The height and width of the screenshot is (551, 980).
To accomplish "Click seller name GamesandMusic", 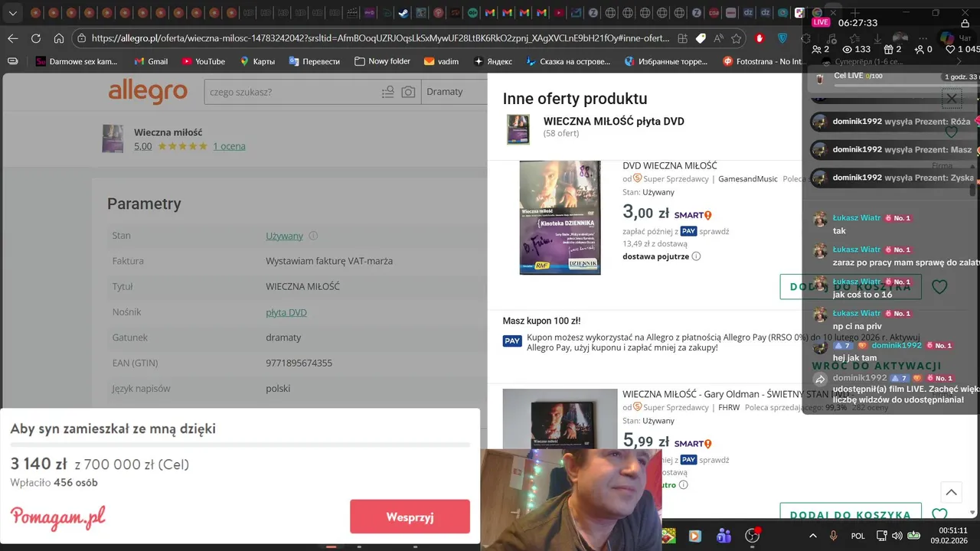I will click(748, 179).
